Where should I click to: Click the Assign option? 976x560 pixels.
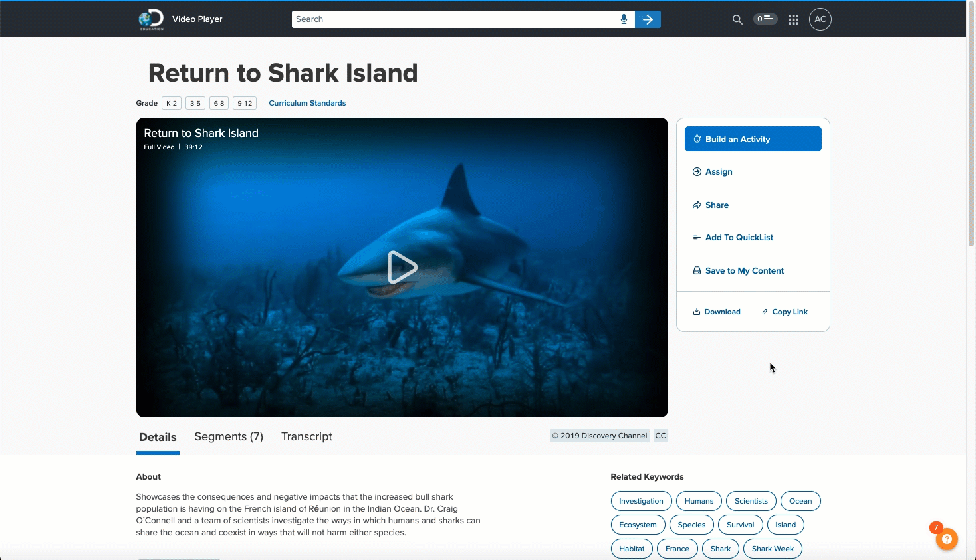coord(713,172)
